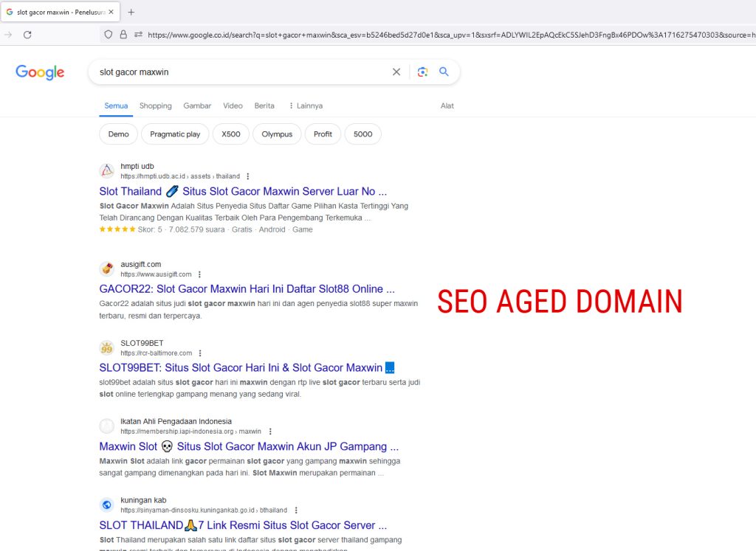Click the SLOT99BET site name
The height and width of the screenshot is (551, 756).
(x=142, y=343)
